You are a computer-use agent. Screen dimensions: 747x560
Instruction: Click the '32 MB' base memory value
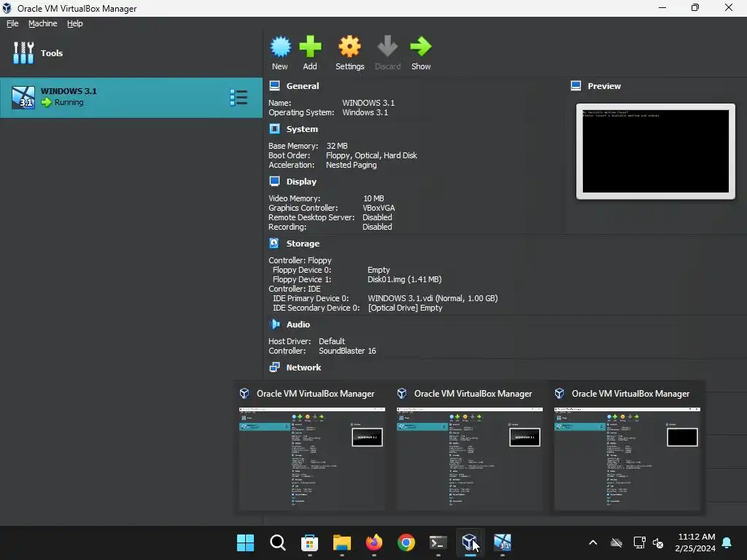coord(337,146)
